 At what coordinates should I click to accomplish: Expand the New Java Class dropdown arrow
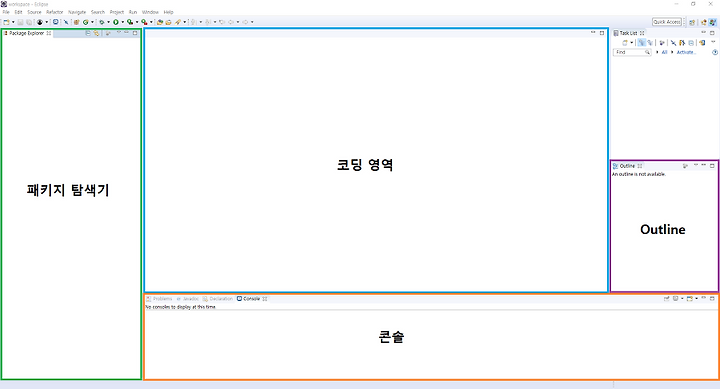(x=92, y=22)
